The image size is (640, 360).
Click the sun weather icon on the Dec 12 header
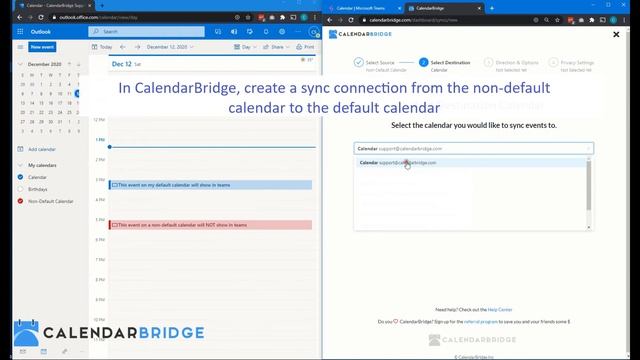[x=303, y=60]
